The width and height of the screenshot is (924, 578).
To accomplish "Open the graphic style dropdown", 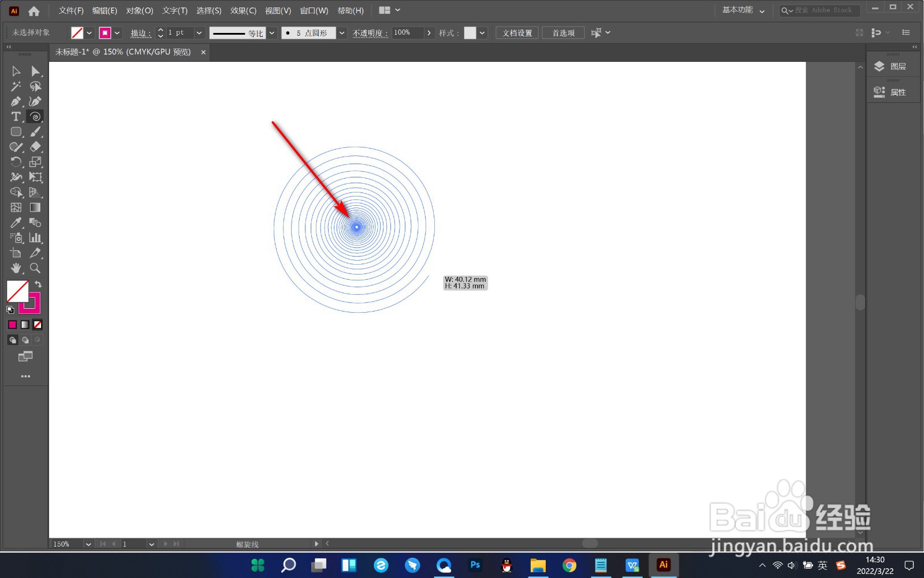I will point(482,33).
